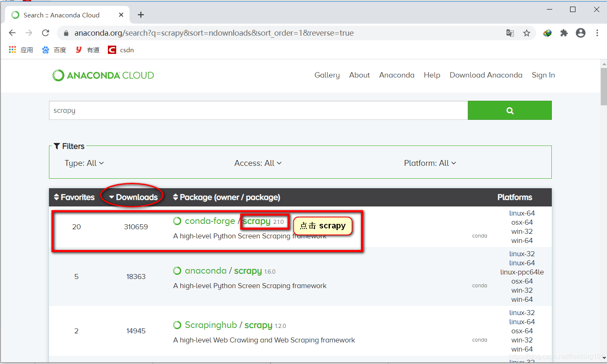The width and height of the screenshot is (607, 364).
Task: Expand the Platform: All filter
Action: click(x=430, y=163)
